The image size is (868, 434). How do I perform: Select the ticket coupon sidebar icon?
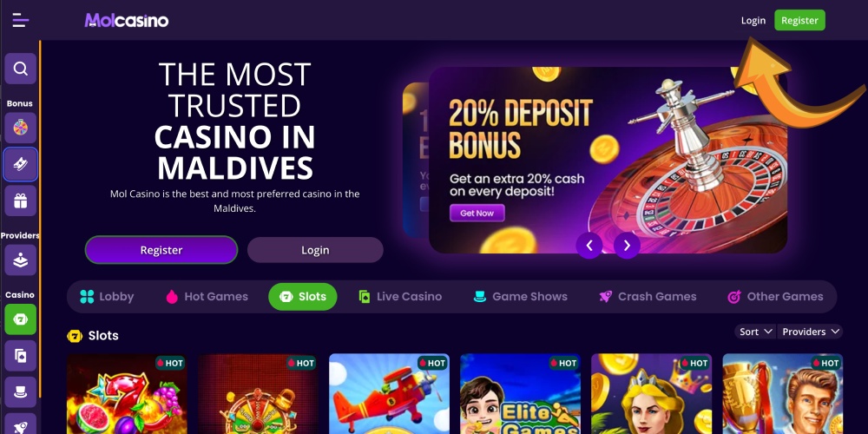[x=21, y=164]
